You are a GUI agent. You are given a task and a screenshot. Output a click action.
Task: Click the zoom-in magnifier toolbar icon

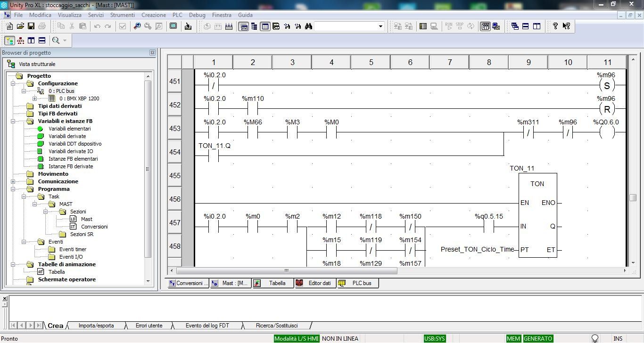(x=137, y=26)
